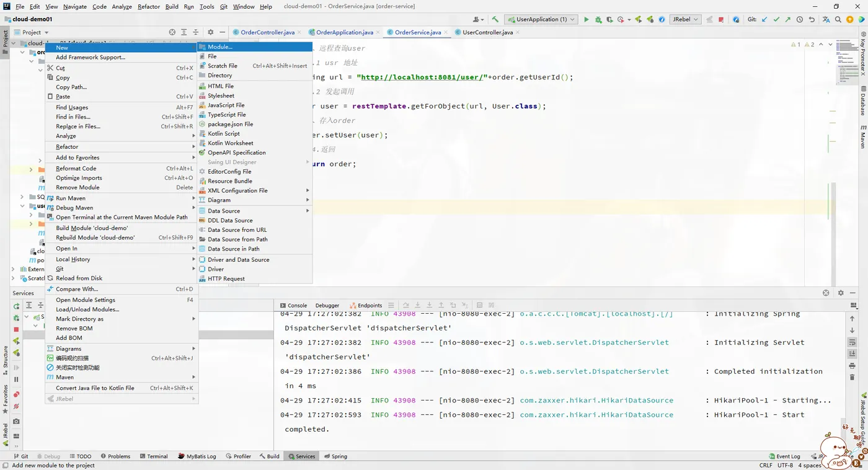
Task: Expand the Mark Directory as submenu
Action: (122, 319)
